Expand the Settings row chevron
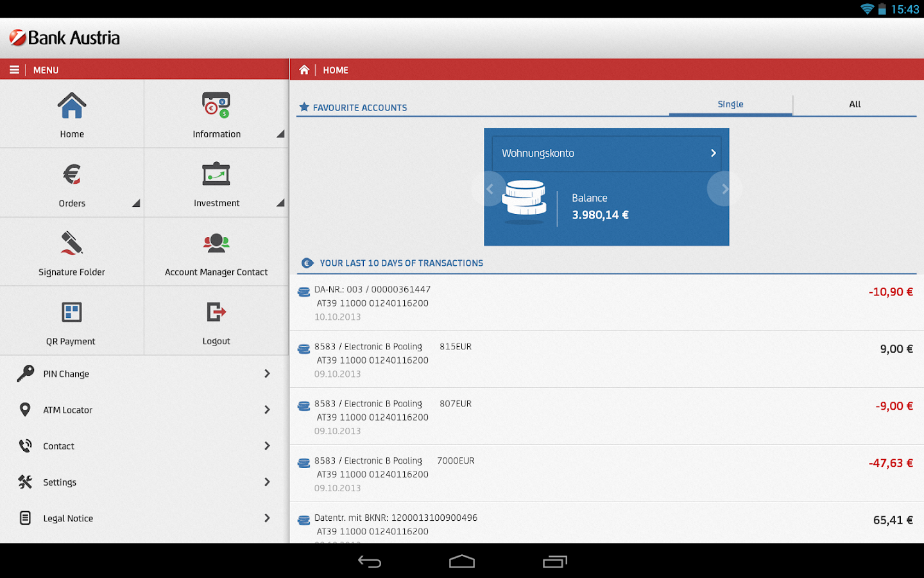Viewport: 924px width, 578px height. [267, 482]
